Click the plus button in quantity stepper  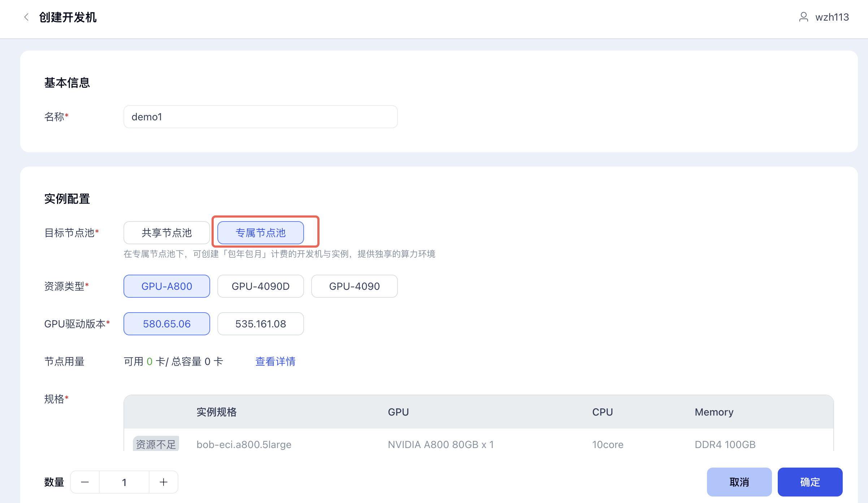coord(164,482)
